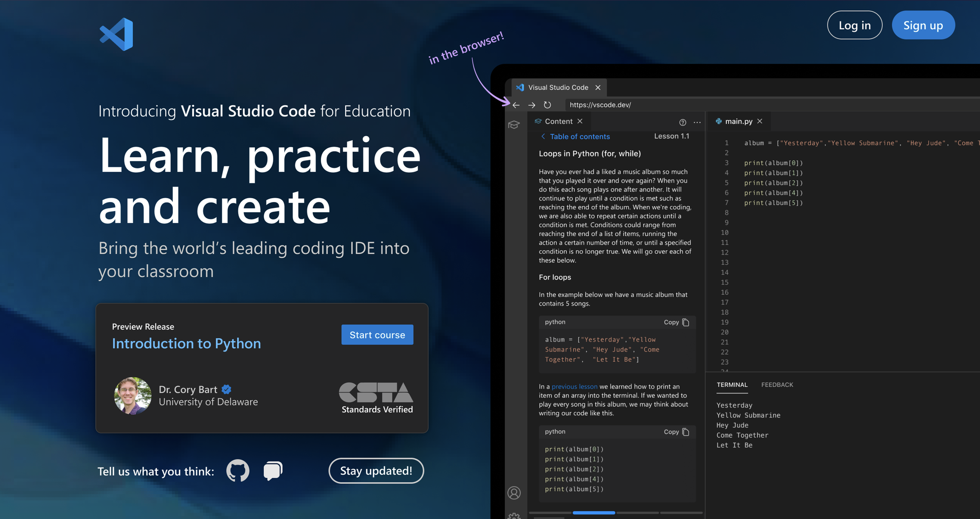Screen dimensions: 980x519
Task: Open the account profile sidebar icon
Action: [514, 492]
